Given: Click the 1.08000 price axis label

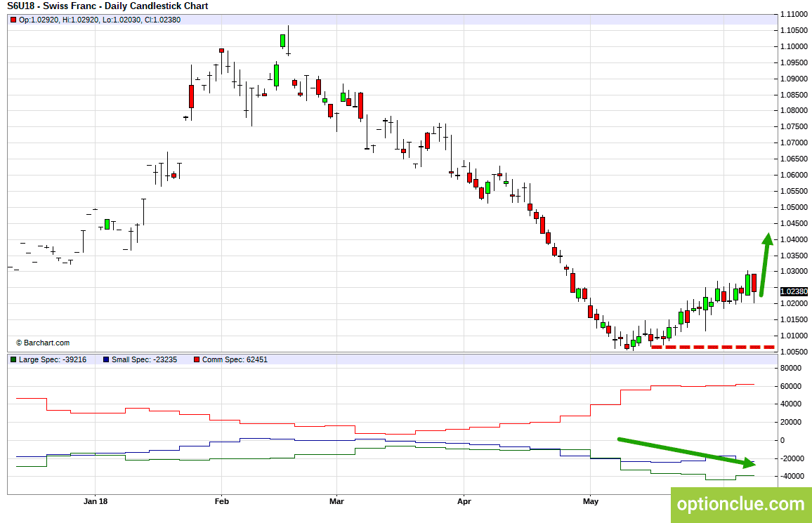Looking at the screenshot, I should pyautogui.click(x=794, y=110).
